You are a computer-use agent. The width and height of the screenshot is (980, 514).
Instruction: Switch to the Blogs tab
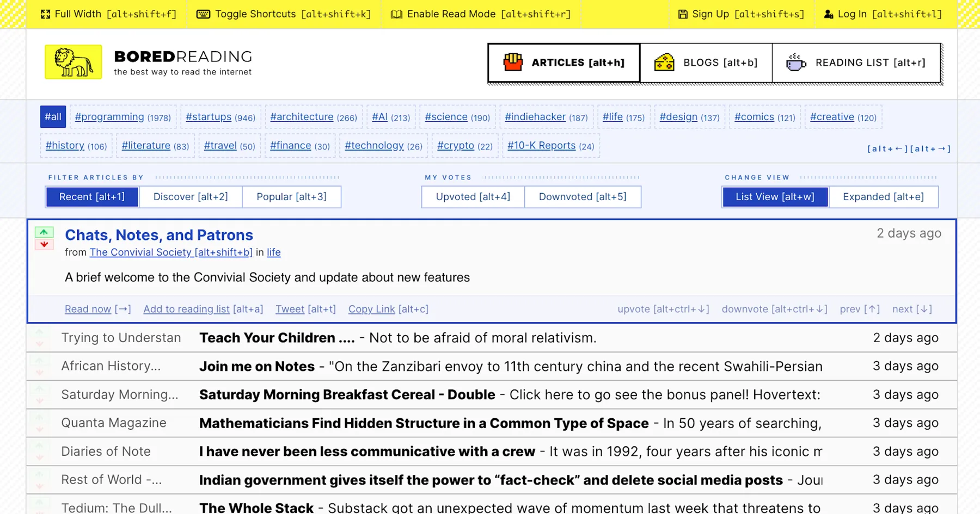pos(706,63)
